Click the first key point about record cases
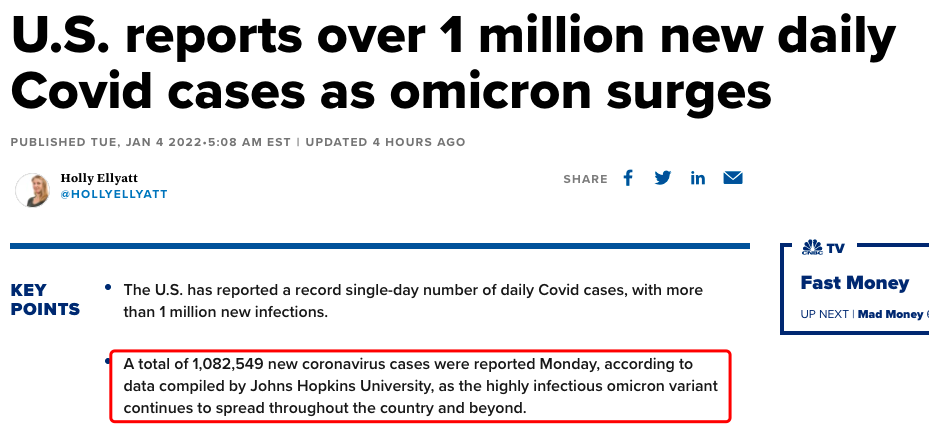The image size is (929, 435). click(413, 301)
